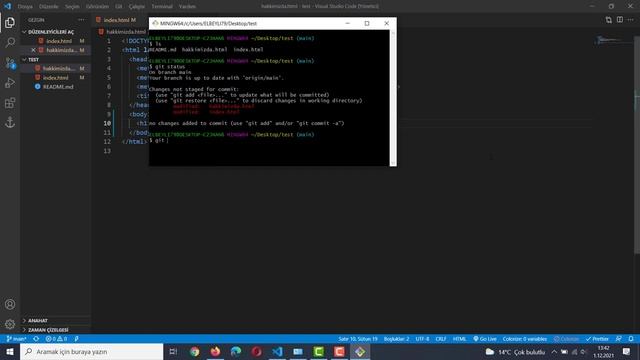The width and height of the screenshot is (640, 360).
Task: Open the Yardım menu
Action: [x=187, y=7]
